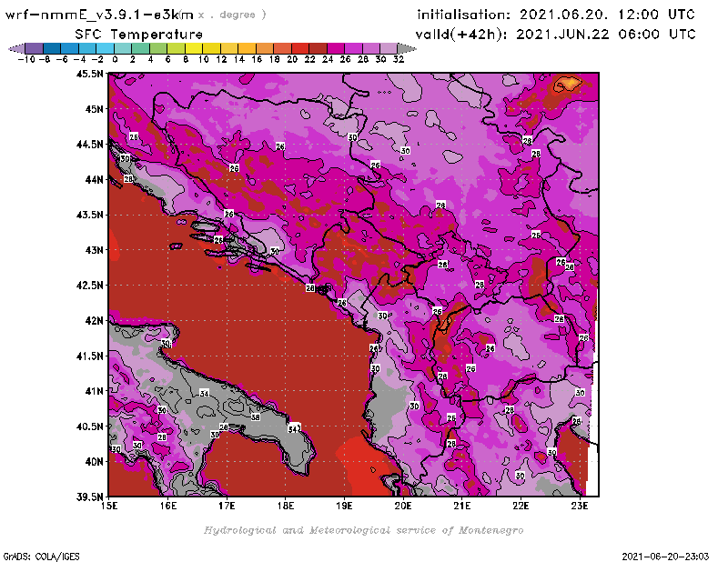
Task: Click the Hydrological and Meteorological service of Montenegro caption
Action: (363, 530)
